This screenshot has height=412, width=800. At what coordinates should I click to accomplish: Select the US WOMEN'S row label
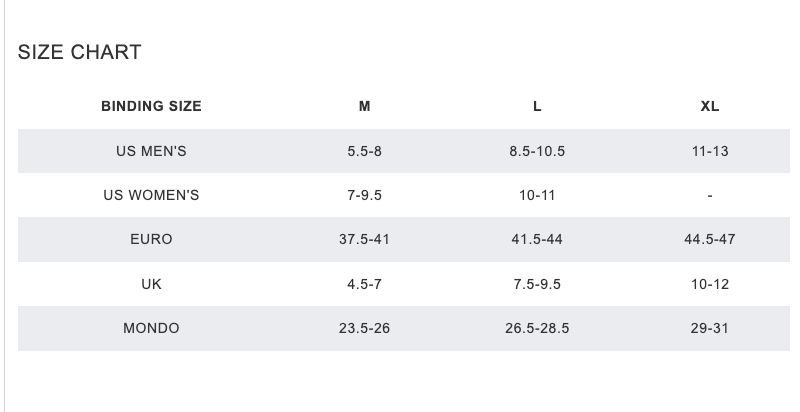151,196
